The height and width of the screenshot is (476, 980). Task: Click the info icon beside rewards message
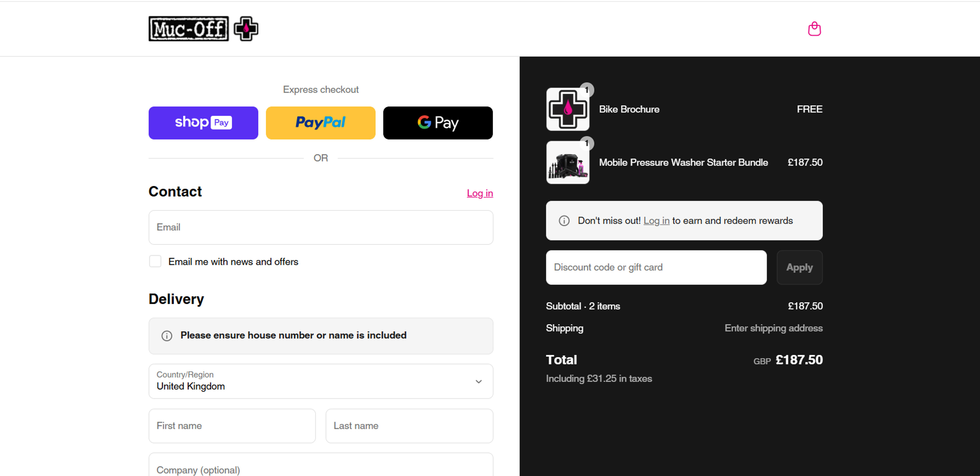564,221
